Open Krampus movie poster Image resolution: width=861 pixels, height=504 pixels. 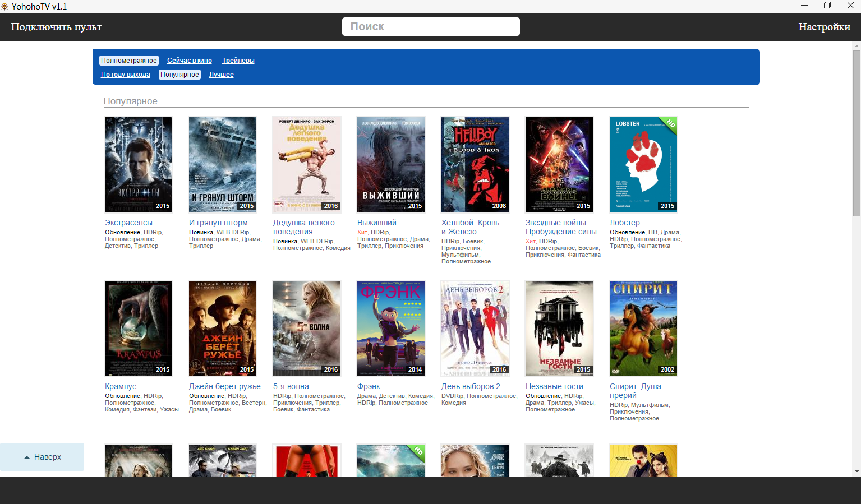[139, 329]
